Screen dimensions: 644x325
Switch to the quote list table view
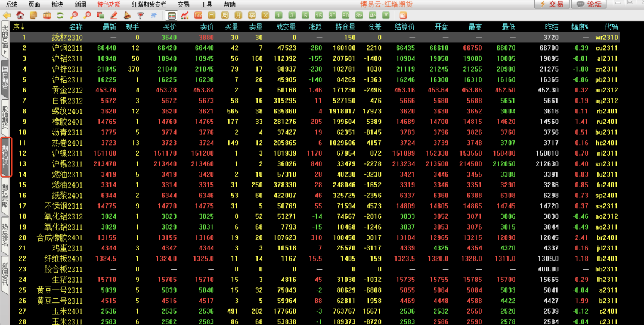pos(172,15)
